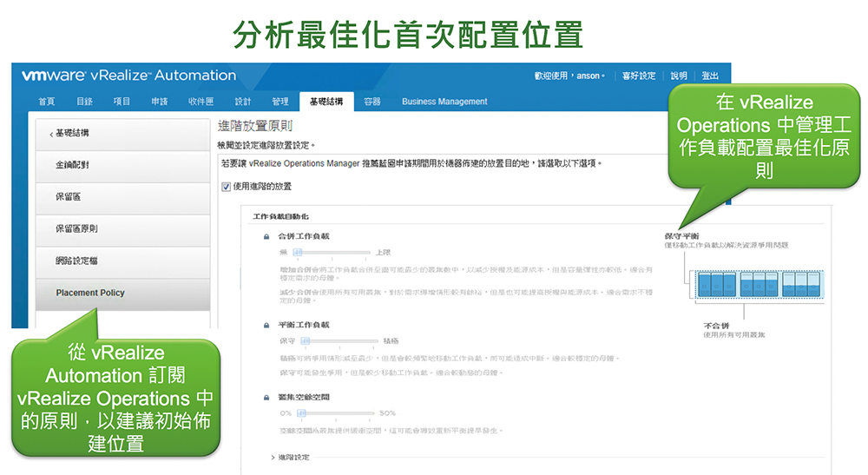This screenshot has height=475, width=868.
Task: Open 網路設定檔 in the sidebar
Action: [123, 261]
